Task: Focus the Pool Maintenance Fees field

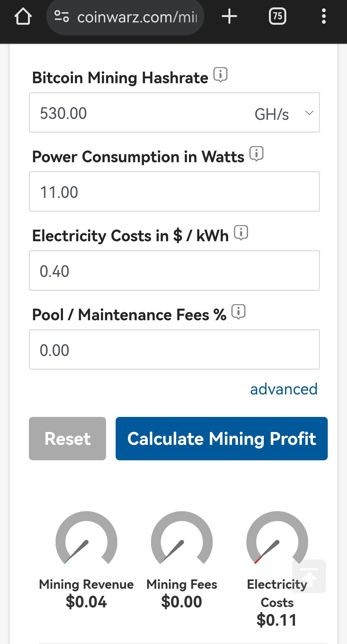Action: tap(174, 349)
